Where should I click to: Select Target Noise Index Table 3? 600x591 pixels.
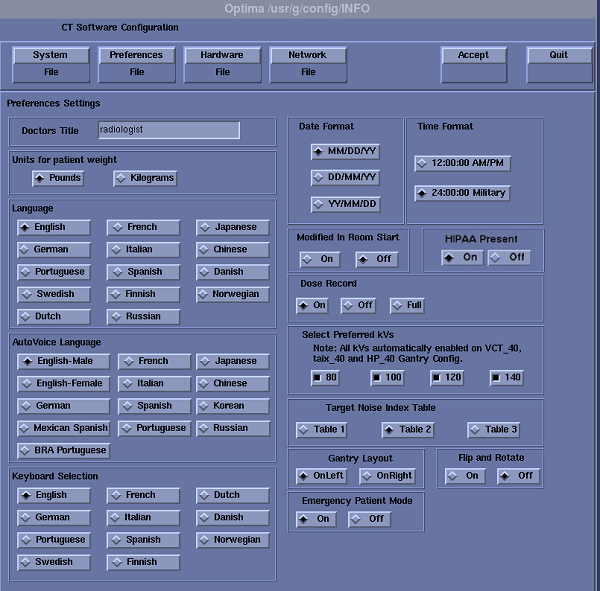click(494, 429)
